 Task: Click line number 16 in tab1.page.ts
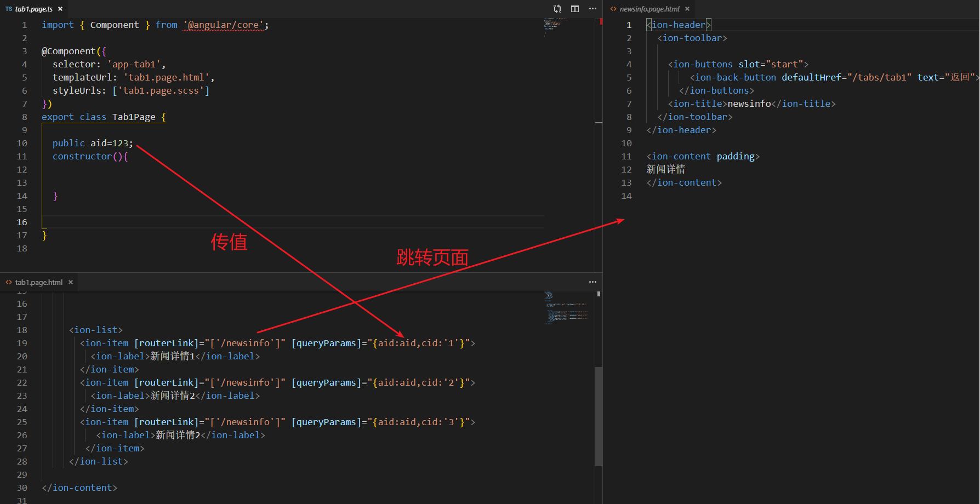[22, 222]
